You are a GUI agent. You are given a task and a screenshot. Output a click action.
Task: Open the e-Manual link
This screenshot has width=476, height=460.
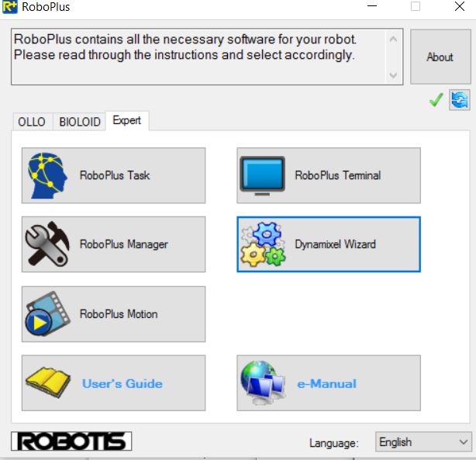click(x=329, y=383)
